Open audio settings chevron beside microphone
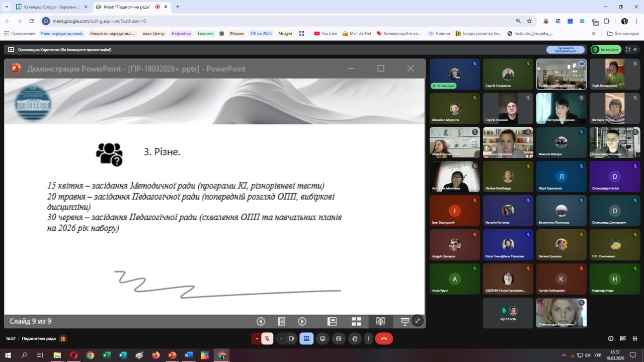 (x=257, y=339)
